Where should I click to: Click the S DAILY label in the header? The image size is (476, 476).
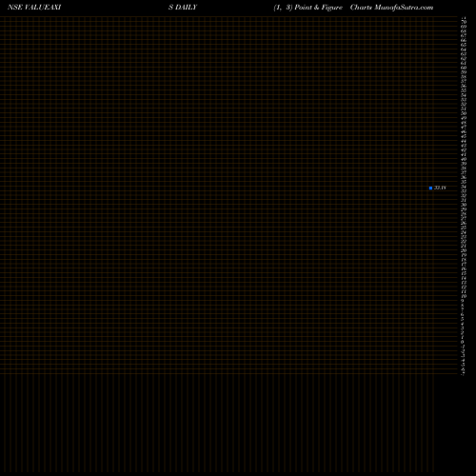pos(183,8)
